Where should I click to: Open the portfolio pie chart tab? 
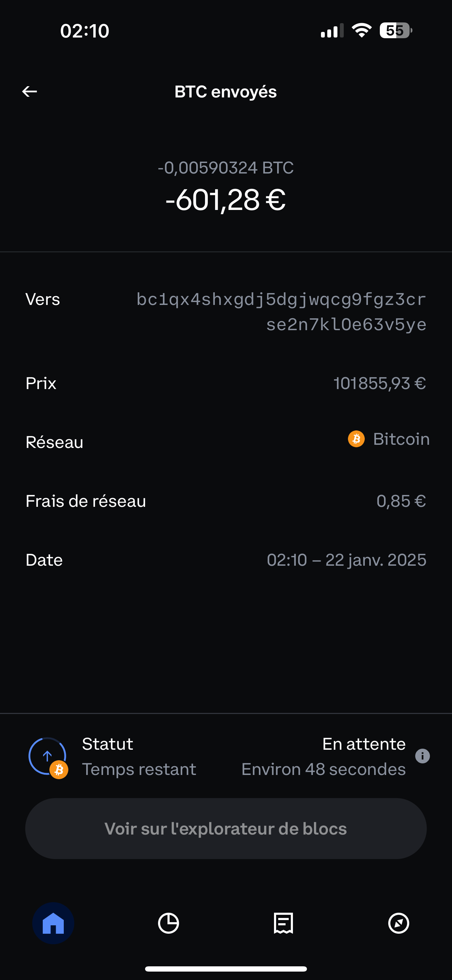(169, 923)
